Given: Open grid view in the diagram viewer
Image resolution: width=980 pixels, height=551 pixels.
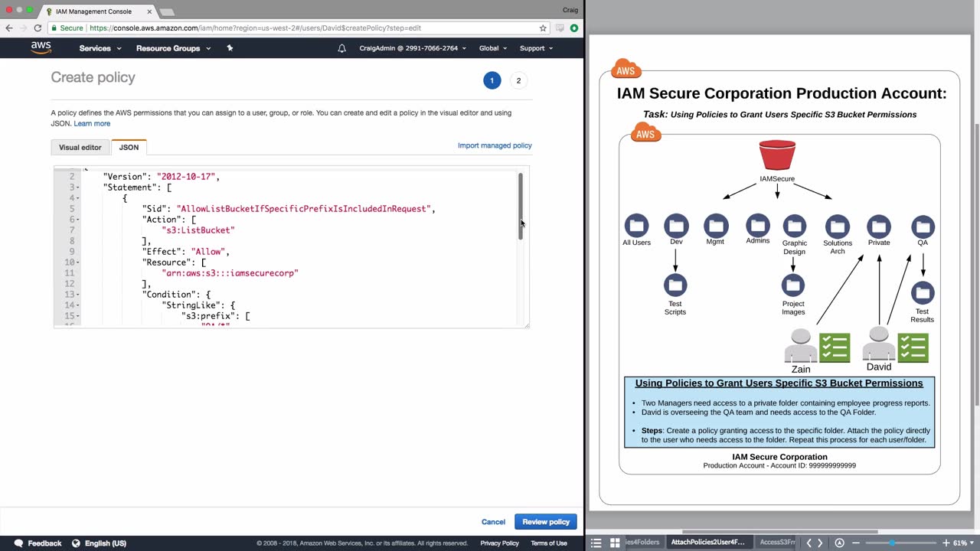Looking at the screenshot, I should (614, 543).
